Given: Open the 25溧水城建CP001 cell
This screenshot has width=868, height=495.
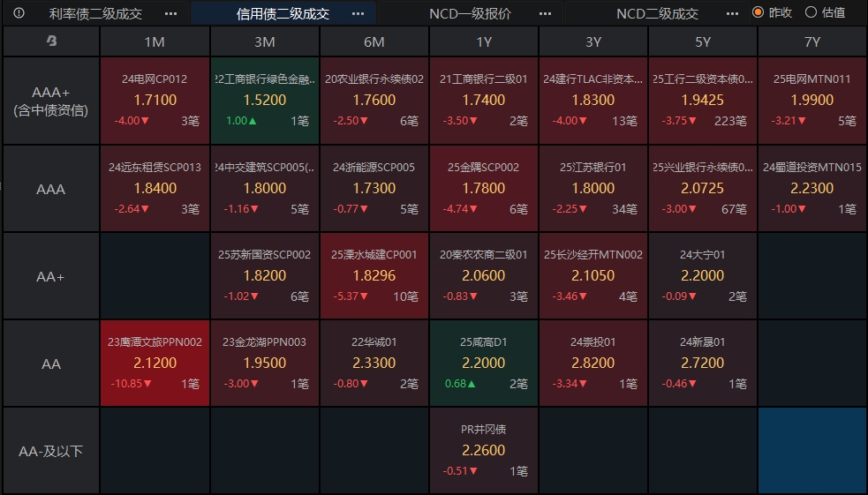Looking at the screenshot, I should coord(374,276).
